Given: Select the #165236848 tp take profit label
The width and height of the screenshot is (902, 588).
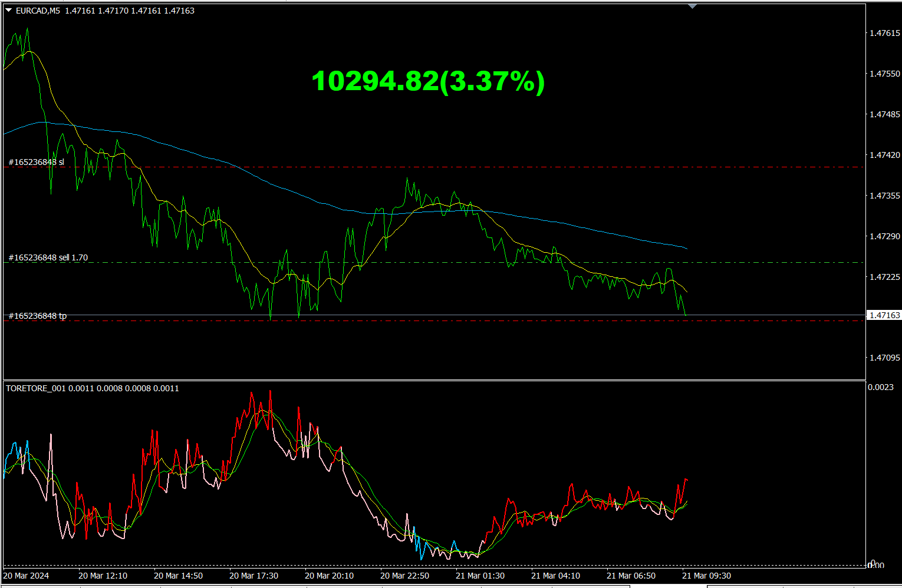Looking at the screenshot, I should click(38, 316).
